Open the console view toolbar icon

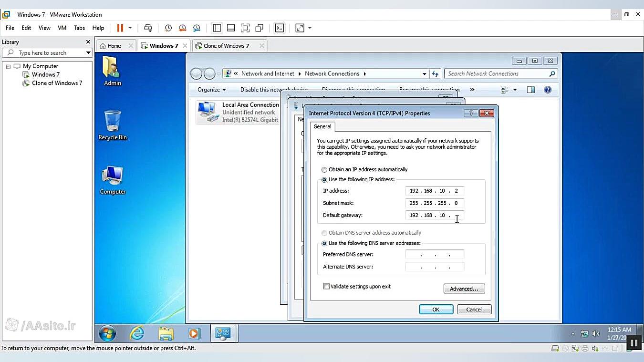click(x=280, y=28)
